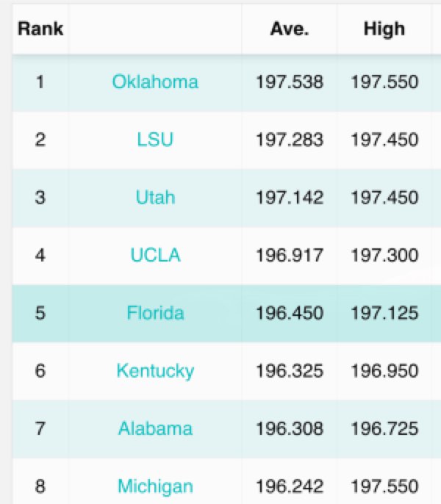Select Alabama's high score 196.725

[384, 428]
